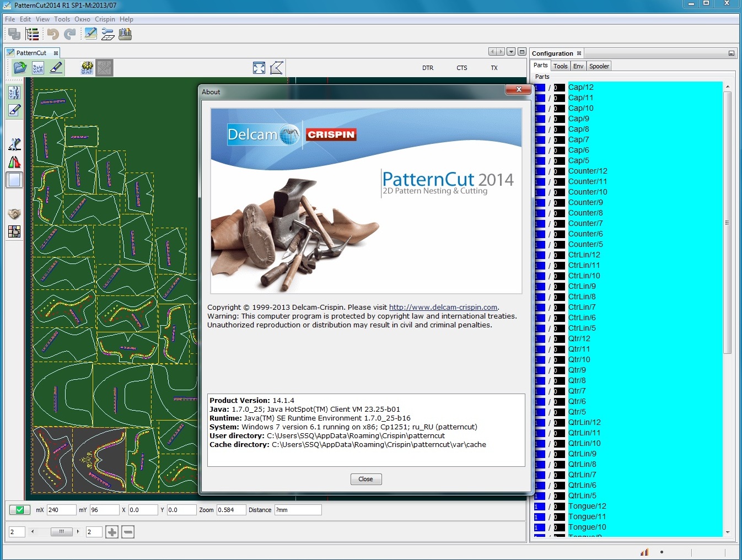Click the dual-monitor icon in main toolbar
The image size is (742, 560).
click(x=14, y=34)
